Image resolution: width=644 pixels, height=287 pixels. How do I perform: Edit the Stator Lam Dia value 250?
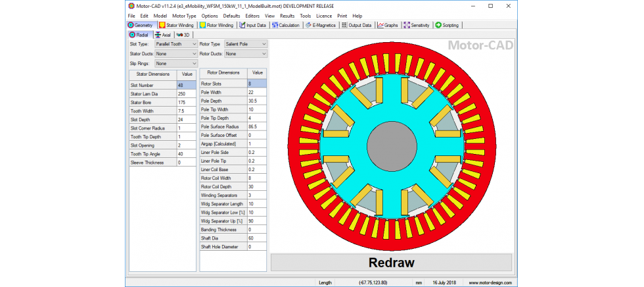[187, 93]
